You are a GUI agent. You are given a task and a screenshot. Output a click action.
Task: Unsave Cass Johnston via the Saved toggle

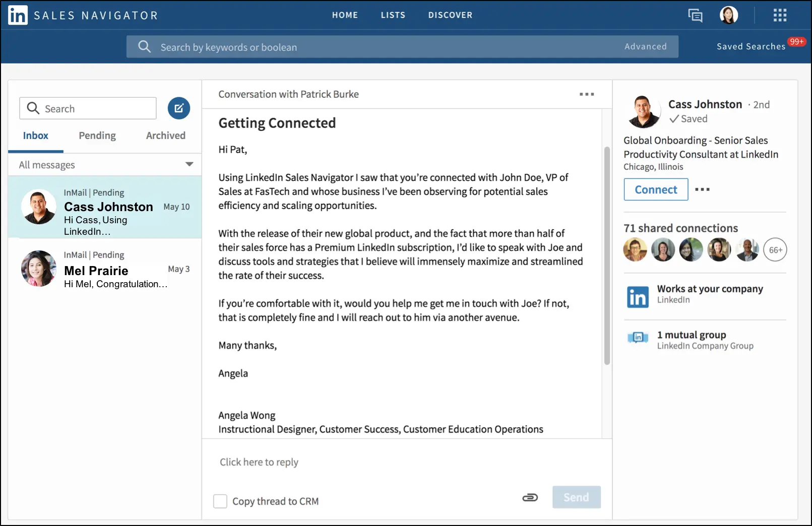click(x=688, y=119)
